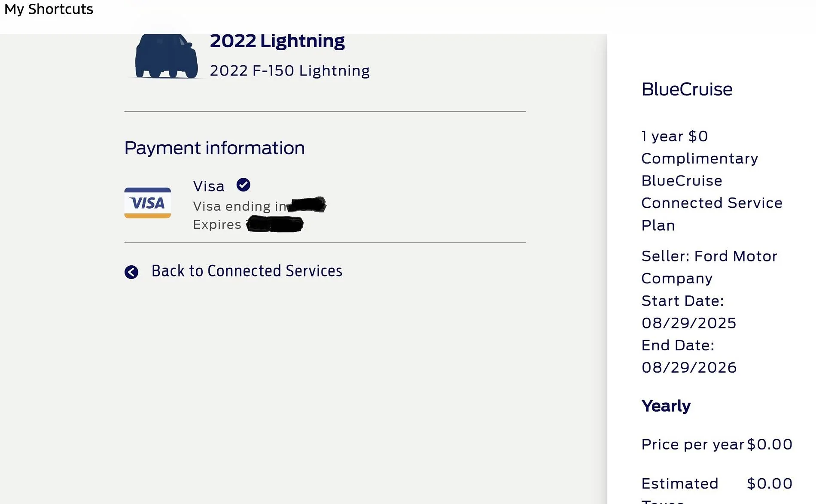Select the 2022 Lightning vehicle name
The image size is (816, 504).
pyautogui.click(x=277, y=41)
